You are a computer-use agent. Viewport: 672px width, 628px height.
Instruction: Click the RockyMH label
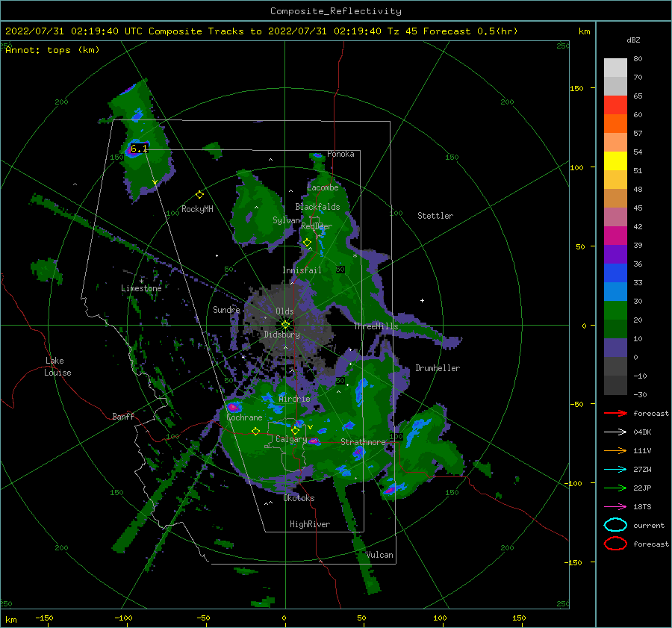(x=197, y=209)
